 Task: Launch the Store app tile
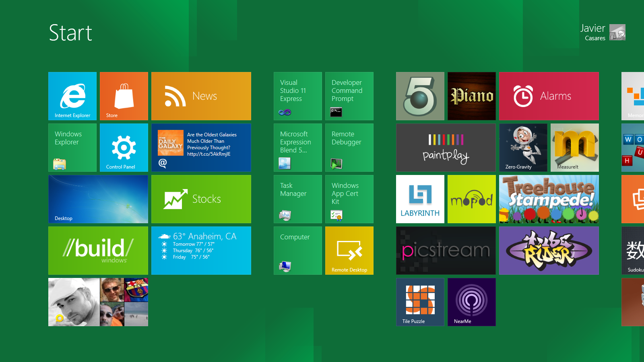124,96
